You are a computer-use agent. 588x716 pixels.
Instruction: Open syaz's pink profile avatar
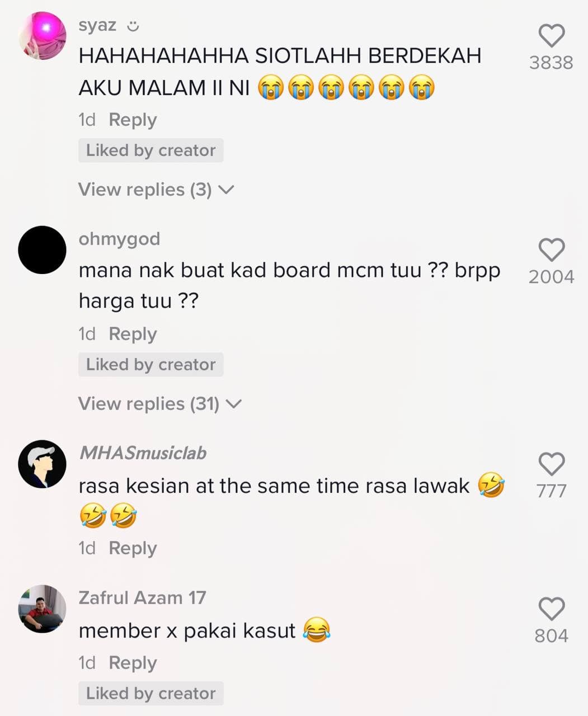(43, 35)
